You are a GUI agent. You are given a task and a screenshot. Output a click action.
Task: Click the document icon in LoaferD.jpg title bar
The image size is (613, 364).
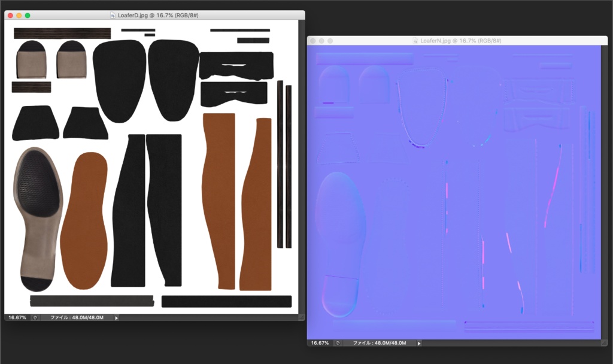pyautogui.click(x=113, y=15)
